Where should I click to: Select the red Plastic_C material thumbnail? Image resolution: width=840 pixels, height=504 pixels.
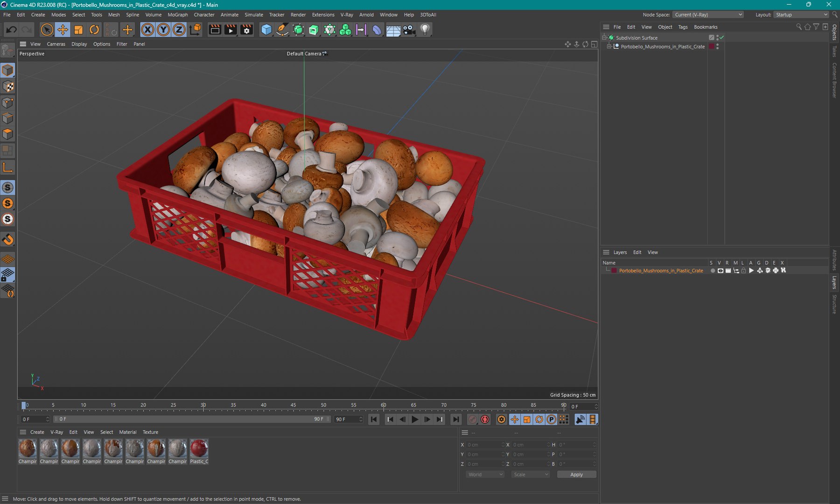pos(199,448)
